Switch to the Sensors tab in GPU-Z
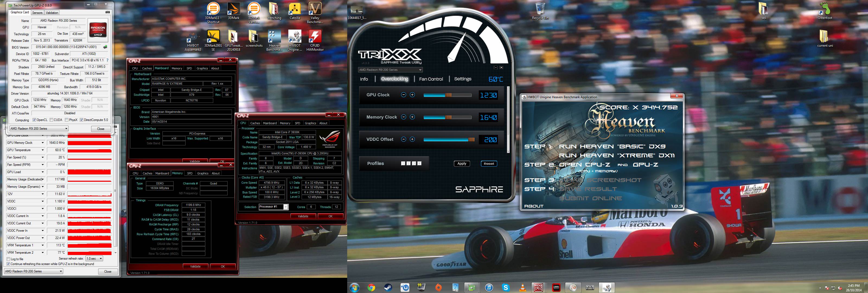The height and width of the screenshot is (293, 868). [x=37, y=13]
